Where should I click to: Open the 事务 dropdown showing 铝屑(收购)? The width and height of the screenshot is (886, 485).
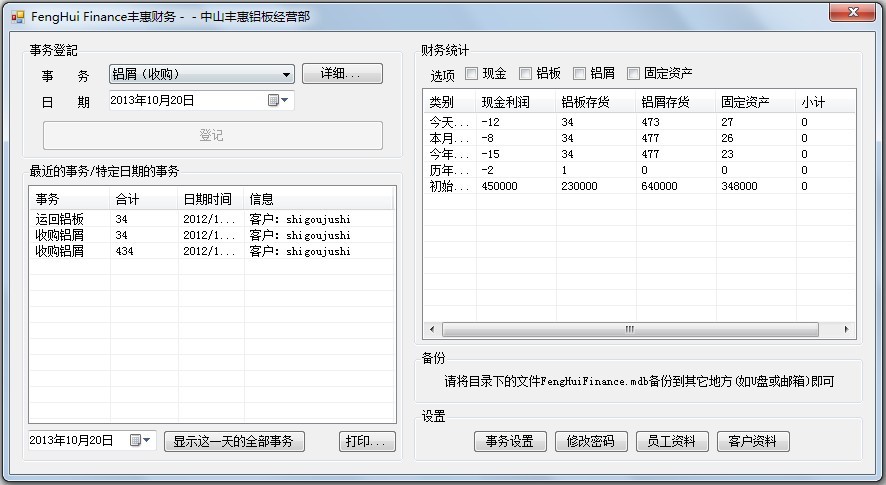[202, 74]
